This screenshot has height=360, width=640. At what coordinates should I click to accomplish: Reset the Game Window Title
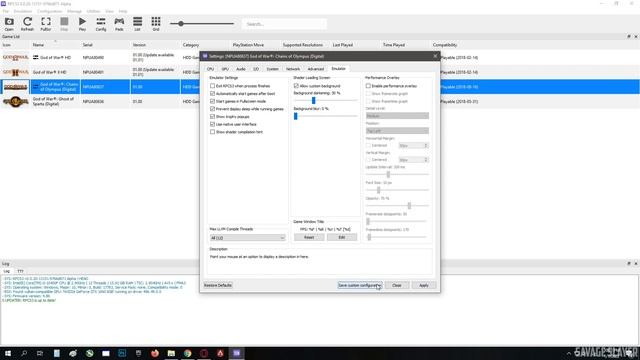309,237
